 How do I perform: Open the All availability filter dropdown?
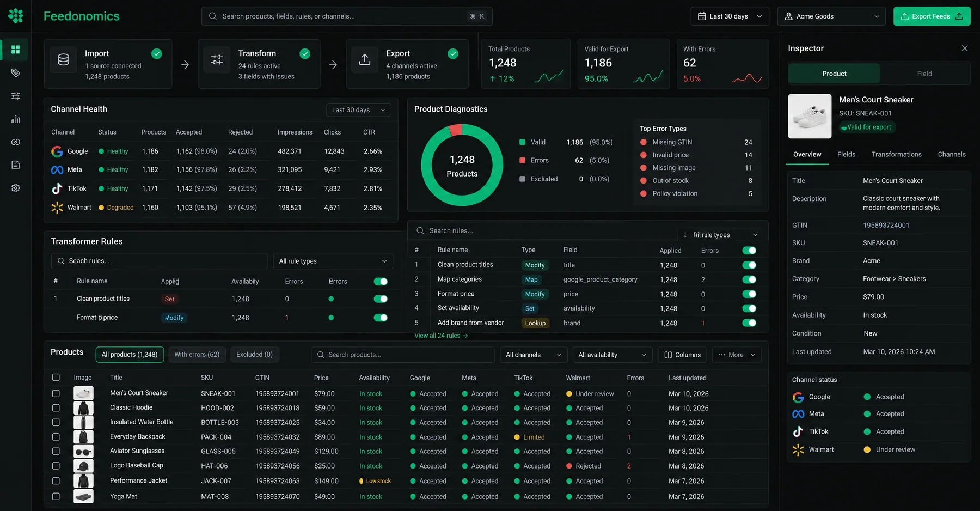[x=612, y=355]
